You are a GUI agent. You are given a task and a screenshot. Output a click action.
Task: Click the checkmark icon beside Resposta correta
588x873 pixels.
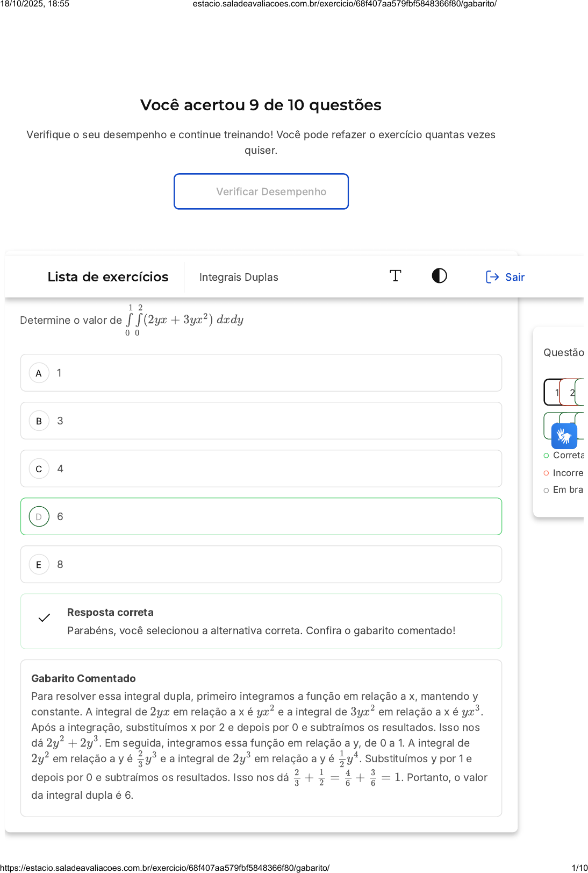(x=45, y=618)
